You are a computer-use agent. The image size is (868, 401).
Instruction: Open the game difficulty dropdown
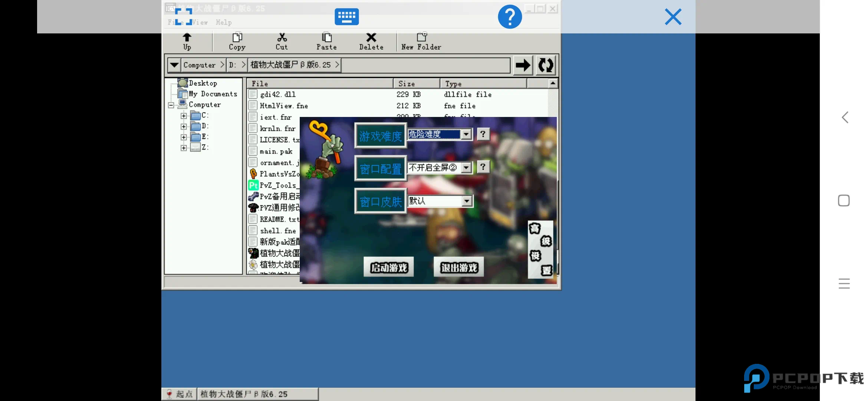(x=466, y=134)
